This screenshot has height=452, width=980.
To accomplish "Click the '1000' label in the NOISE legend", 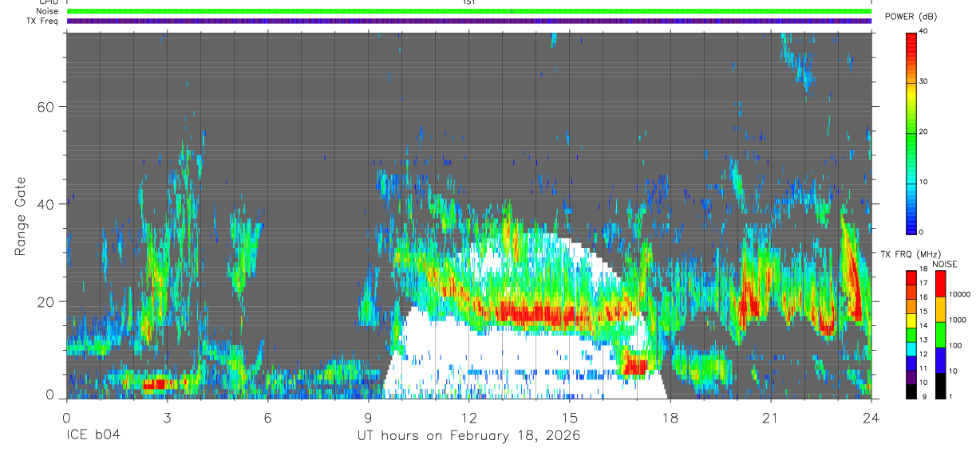I will (958, 320).
